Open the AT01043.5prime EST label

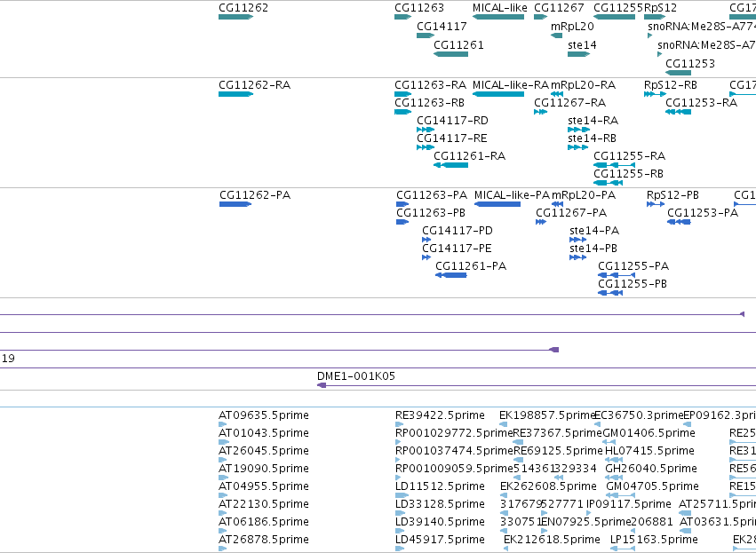[263, 433]
